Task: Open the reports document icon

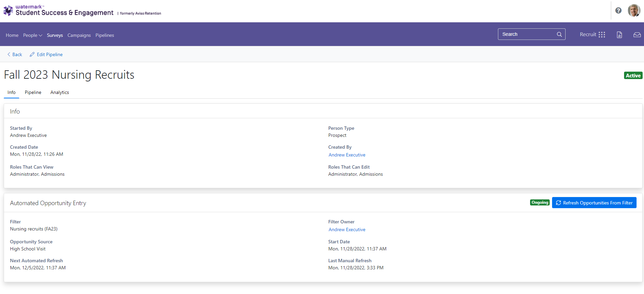Action: (x=619, y=34)
